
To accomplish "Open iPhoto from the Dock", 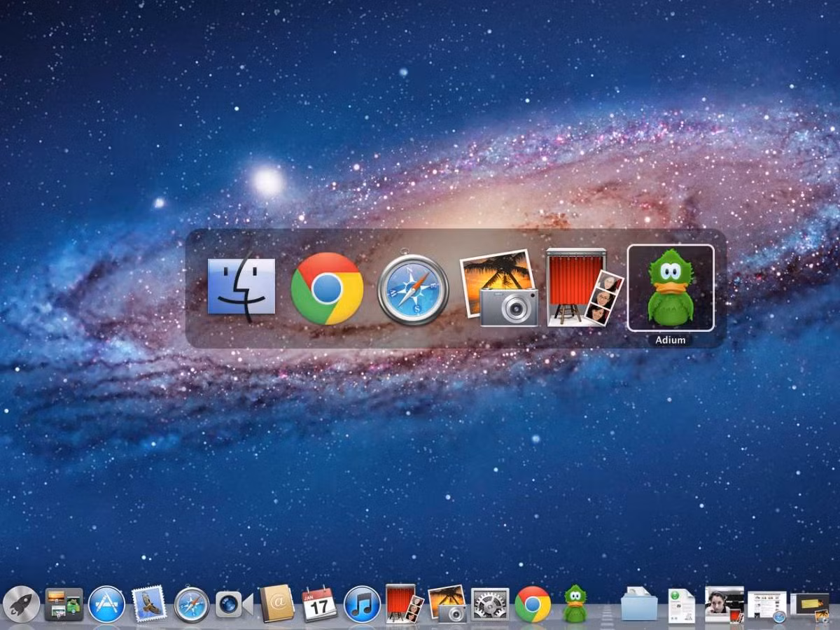I will tap(447, 603).
